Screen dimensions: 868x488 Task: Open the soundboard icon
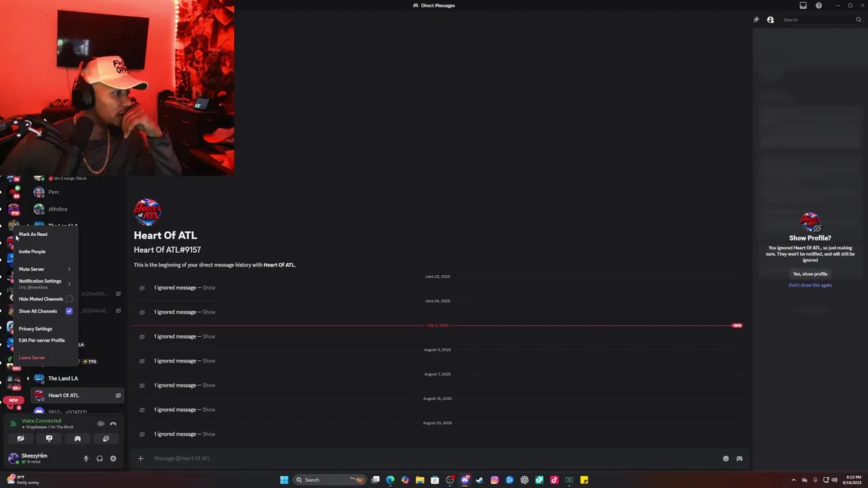[x=106, y=439]
